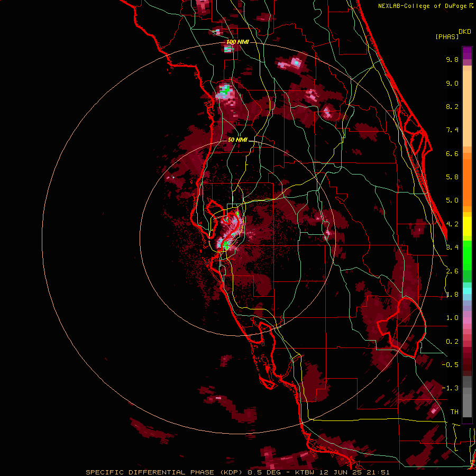Click the 5.8 value on the color scale
The image size is (476, 476).
click(452, 177)
